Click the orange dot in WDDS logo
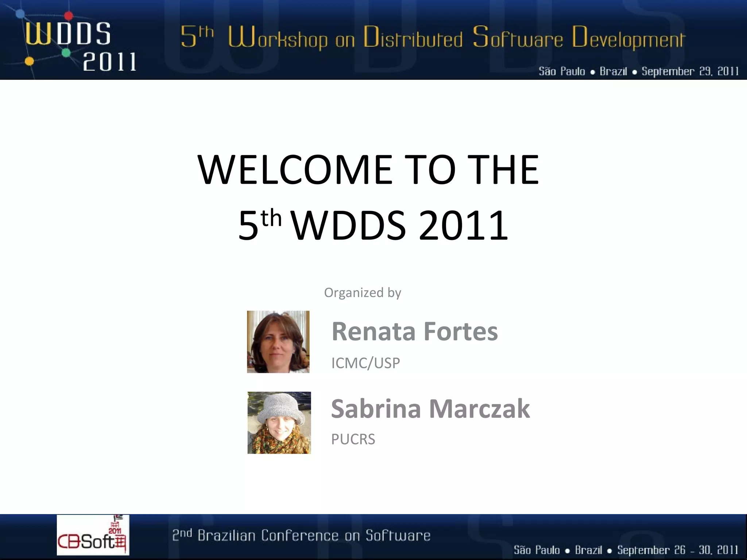Image resolution: width=747 pixels, height=560 pixels. 29,61
